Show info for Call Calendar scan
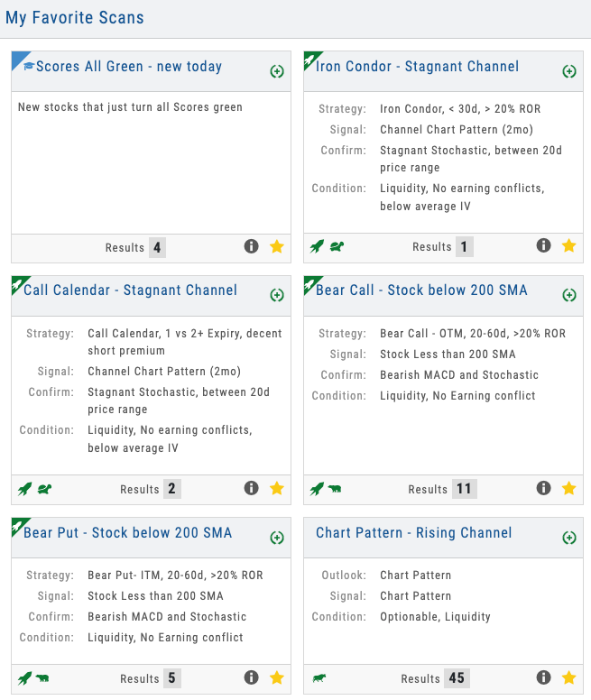Viewport: 591px width, 700px height. click(x=252, y=488)
